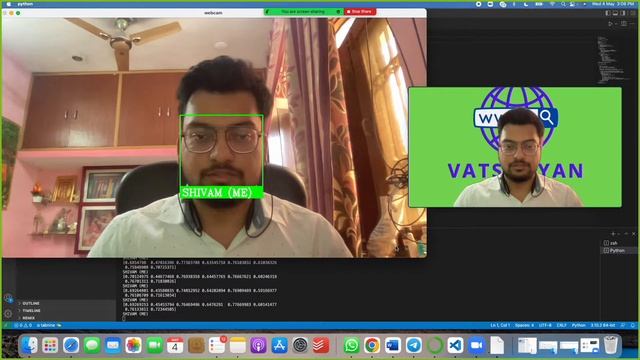Open System Preferences in the dock

click(x=300, y=346)
